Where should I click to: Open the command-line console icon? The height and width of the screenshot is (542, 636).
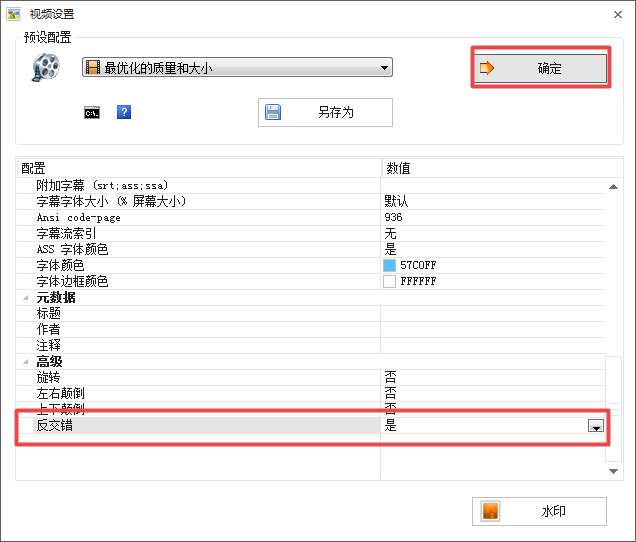[91, 112]
